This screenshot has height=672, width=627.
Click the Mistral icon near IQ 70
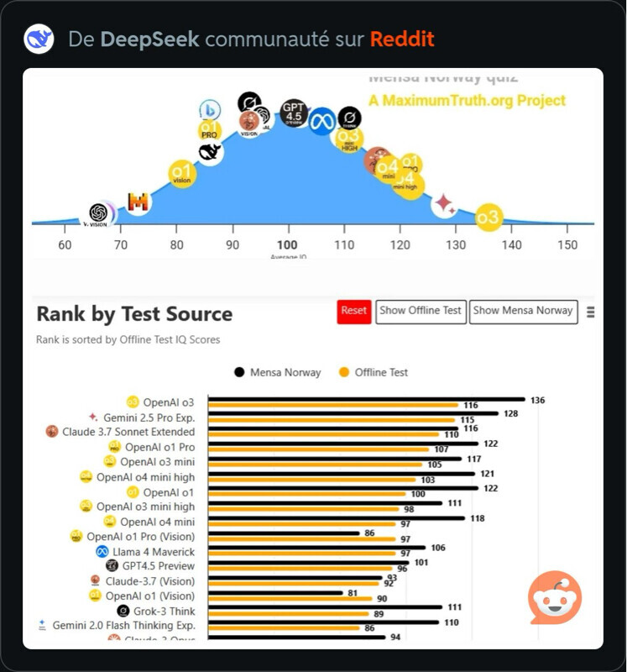[x=138, y=202]
